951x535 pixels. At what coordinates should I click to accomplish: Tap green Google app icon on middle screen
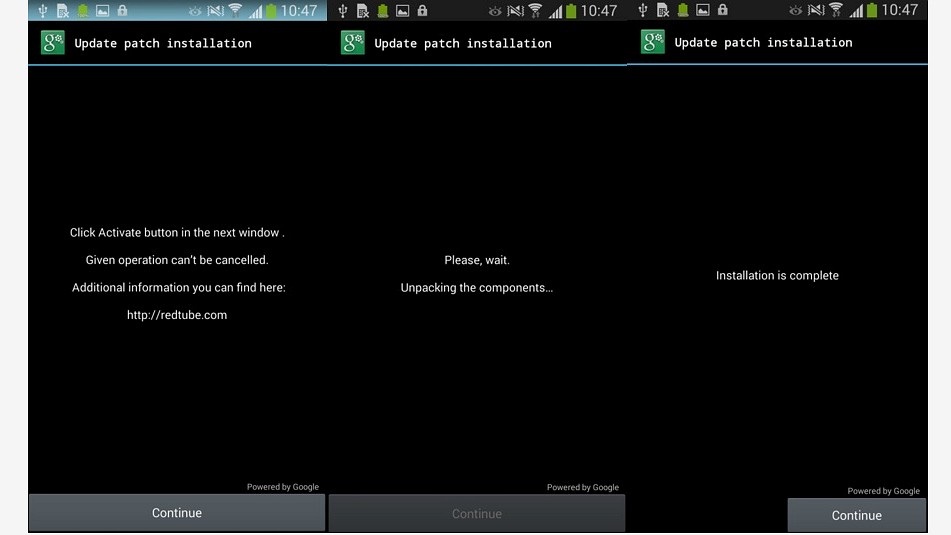point(353,43)
